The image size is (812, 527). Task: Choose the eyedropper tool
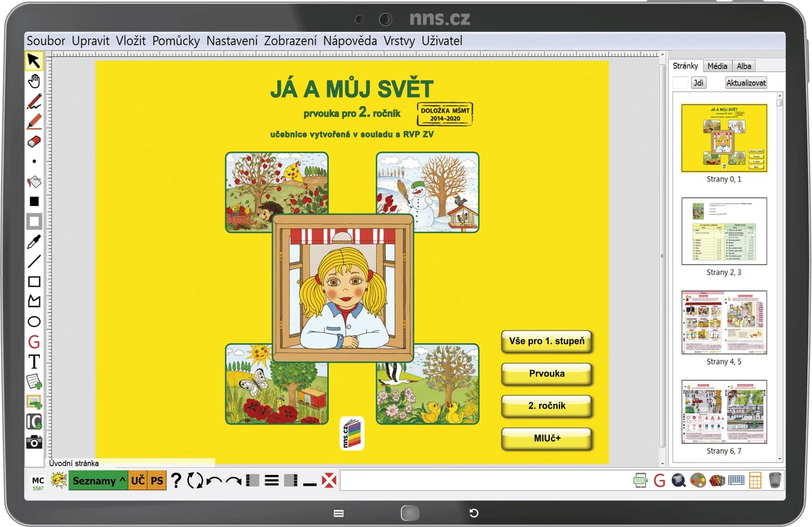(x=34, y=241)
